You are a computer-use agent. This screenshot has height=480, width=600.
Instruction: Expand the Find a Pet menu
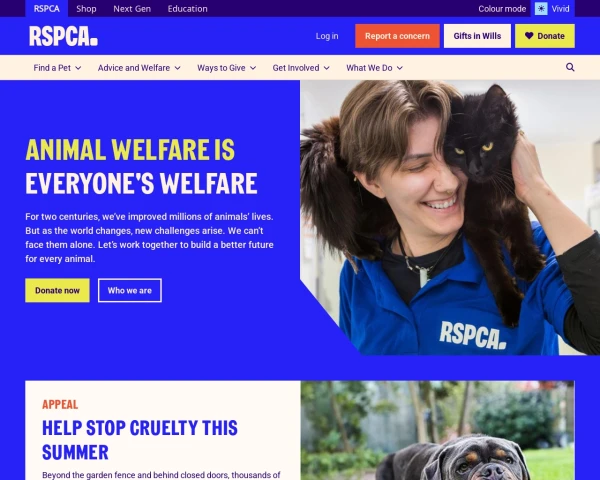(57, 68)
